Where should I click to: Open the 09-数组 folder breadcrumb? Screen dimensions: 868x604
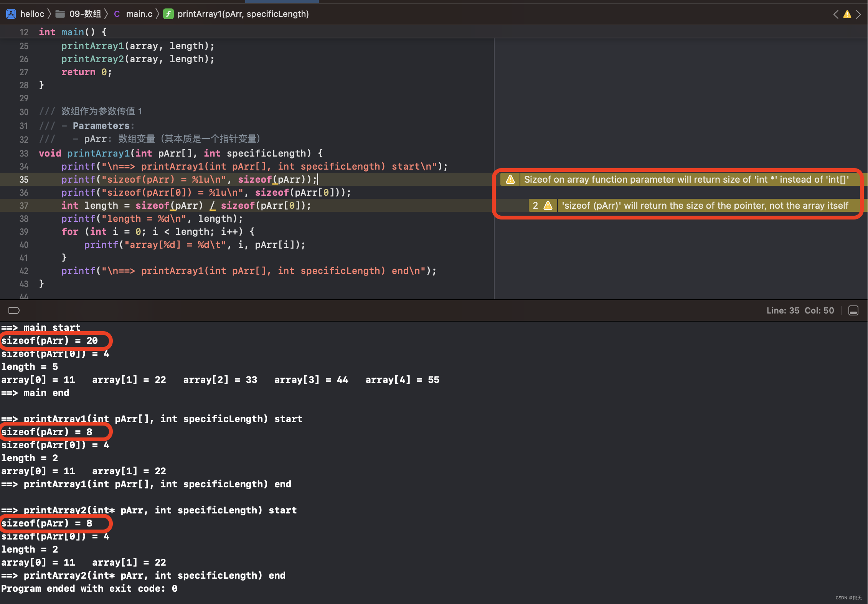click(x=85, y=14)
